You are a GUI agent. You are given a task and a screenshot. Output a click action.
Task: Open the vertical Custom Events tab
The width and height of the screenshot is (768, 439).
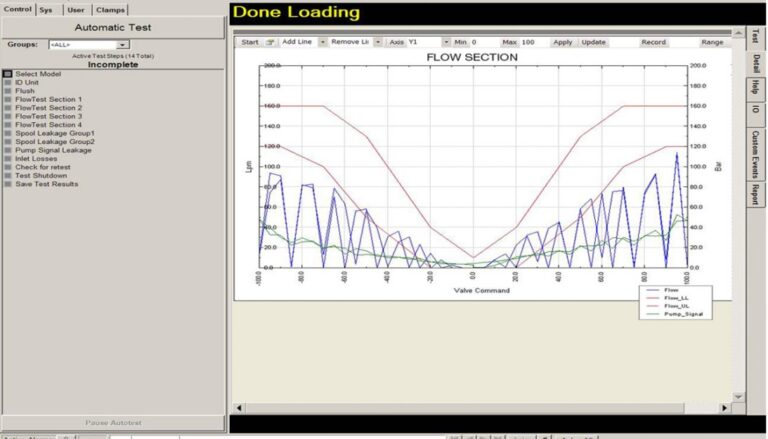pyautogui.click(x=755, y=154)
